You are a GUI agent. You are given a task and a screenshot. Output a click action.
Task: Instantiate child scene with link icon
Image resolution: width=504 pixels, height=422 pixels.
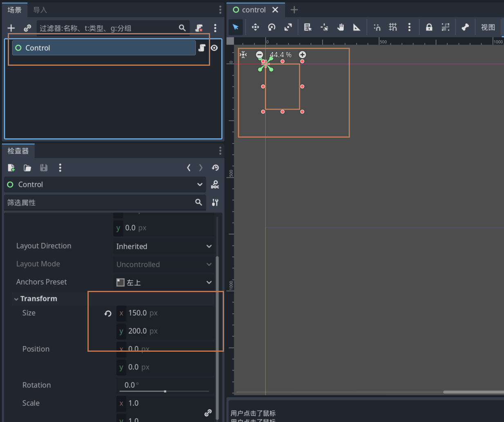27,28
